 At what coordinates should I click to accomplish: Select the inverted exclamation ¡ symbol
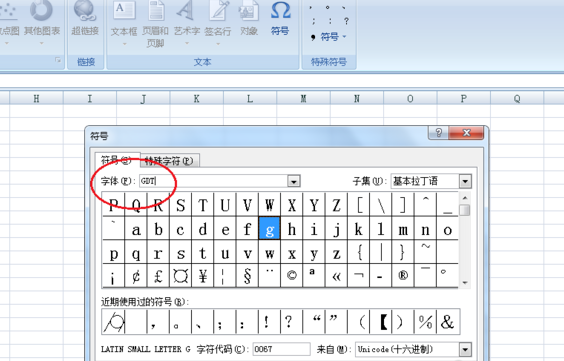(113, 276)
